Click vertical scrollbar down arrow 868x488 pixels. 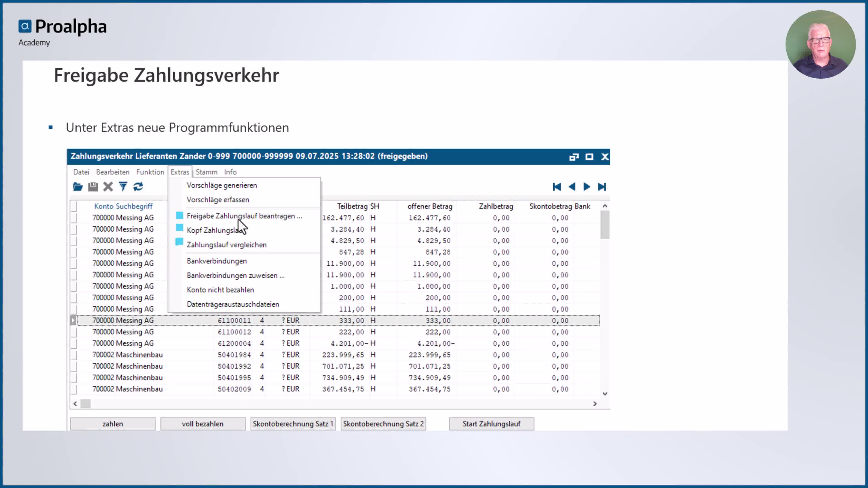click(605, 394)
